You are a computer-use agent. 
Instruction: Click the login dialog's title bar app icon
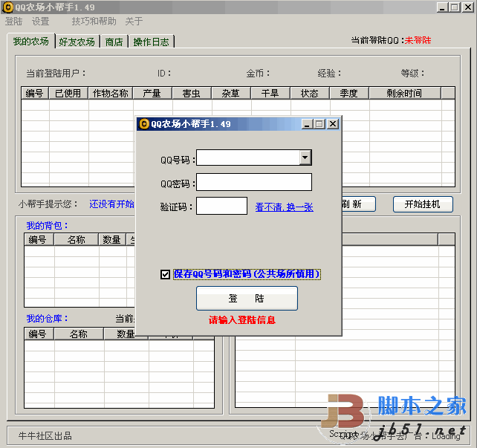tap(144, 124)
